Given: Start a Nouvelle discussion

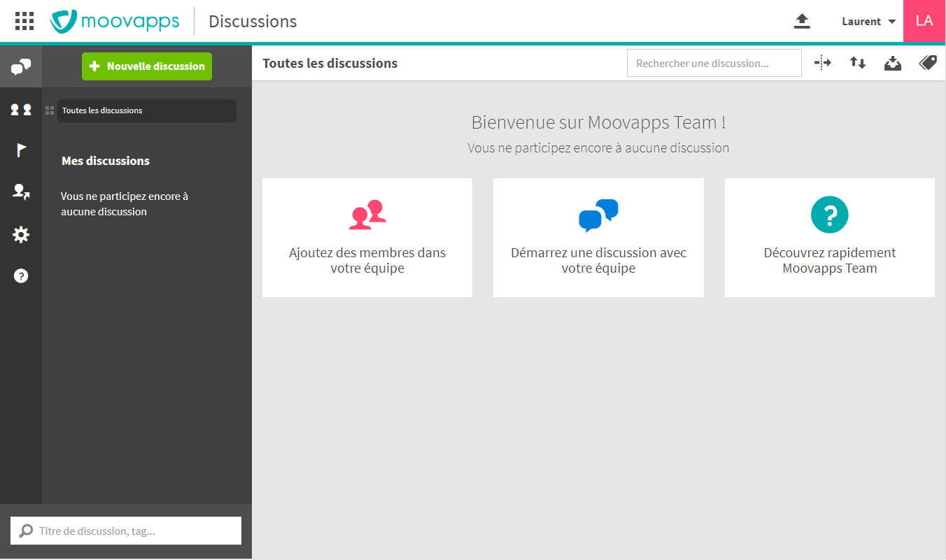Looking at the screenshot, I should tap(147, 66).
